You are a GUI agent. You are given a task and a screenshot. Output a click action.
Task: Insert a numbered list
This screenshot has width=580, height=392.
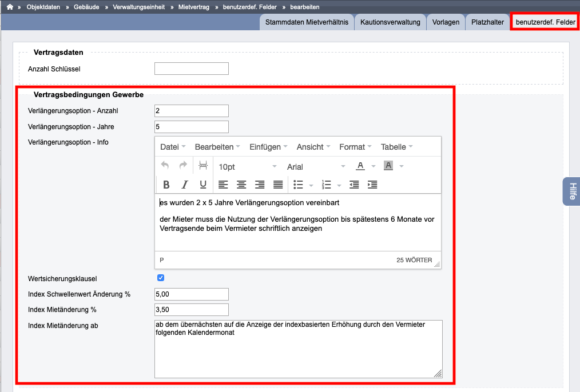click(x=326, y=185)
